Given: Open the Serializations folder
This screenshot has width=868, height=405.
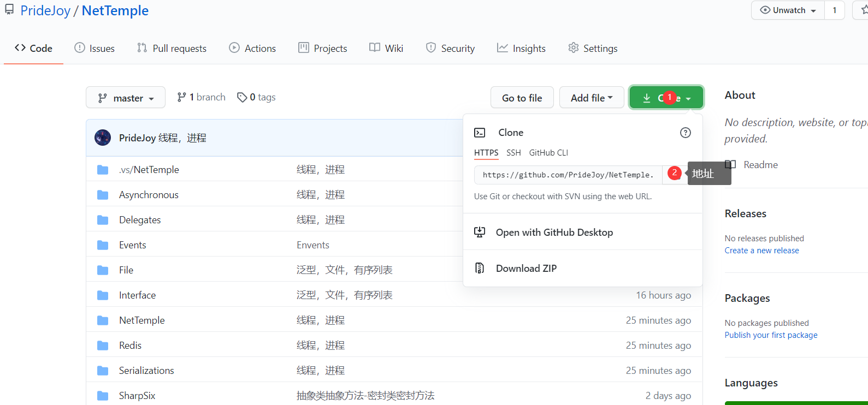Looking at the screenshot, I should coord(146,371).
